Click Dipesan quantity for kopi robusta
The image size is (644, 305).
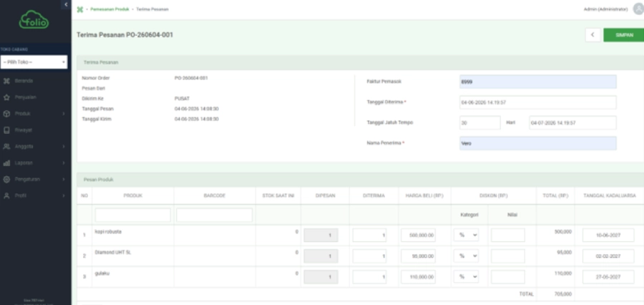(321, 235)
